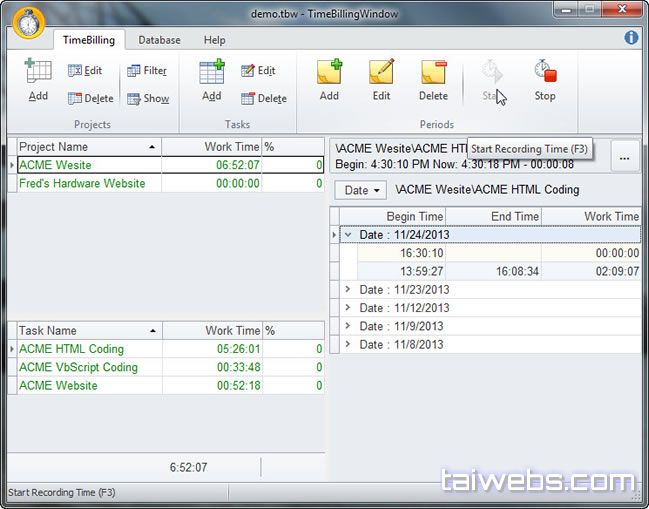Edit the selected period

click(x=381, y=79)
